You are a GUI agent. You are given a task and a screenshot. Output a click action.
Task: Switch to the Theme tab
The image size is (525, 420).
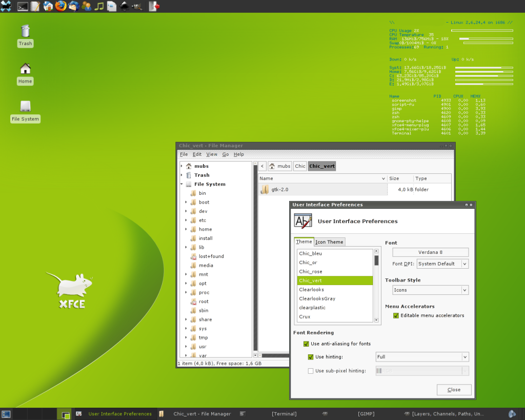[x=304, y=242]
